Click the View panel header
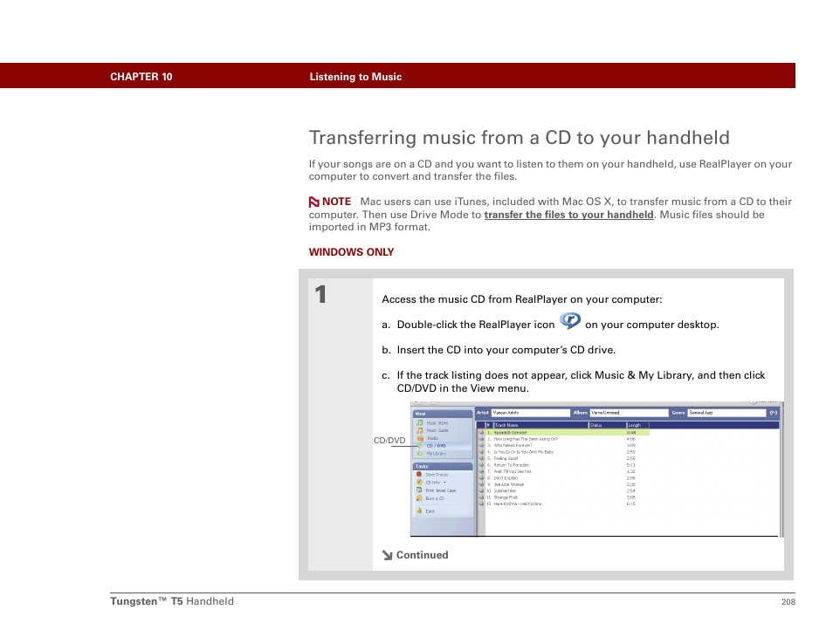Viewport: 833px width, 644px height. [x=443, y=414]
